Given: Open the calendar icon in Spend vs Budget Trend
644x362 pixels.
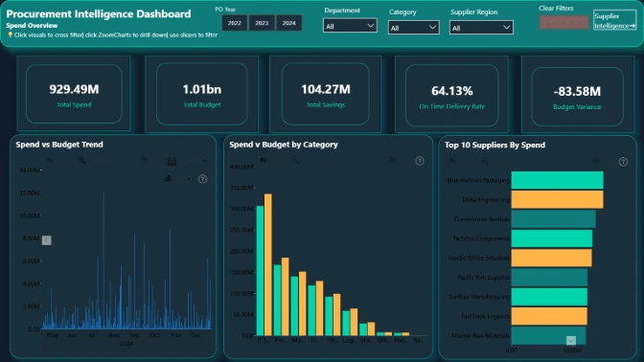Looking at the screenshot, I should pos(172,161).
